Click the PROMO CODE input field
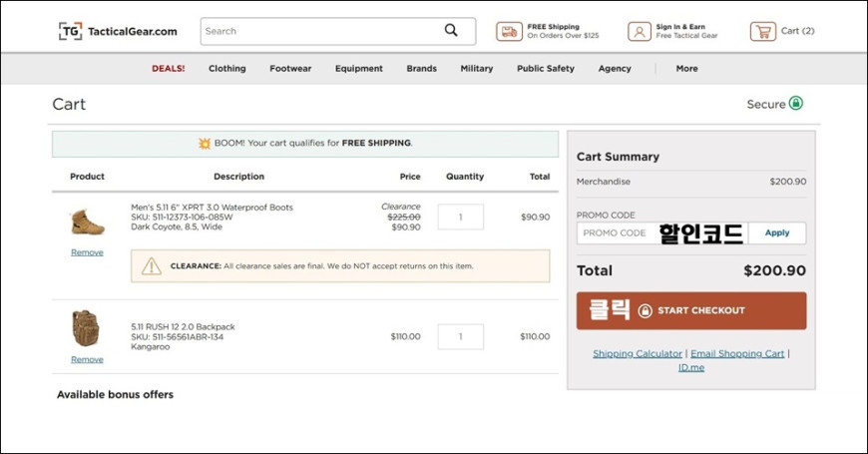The width and height of the screenshot is (868, 454). [x=662, y=233]
